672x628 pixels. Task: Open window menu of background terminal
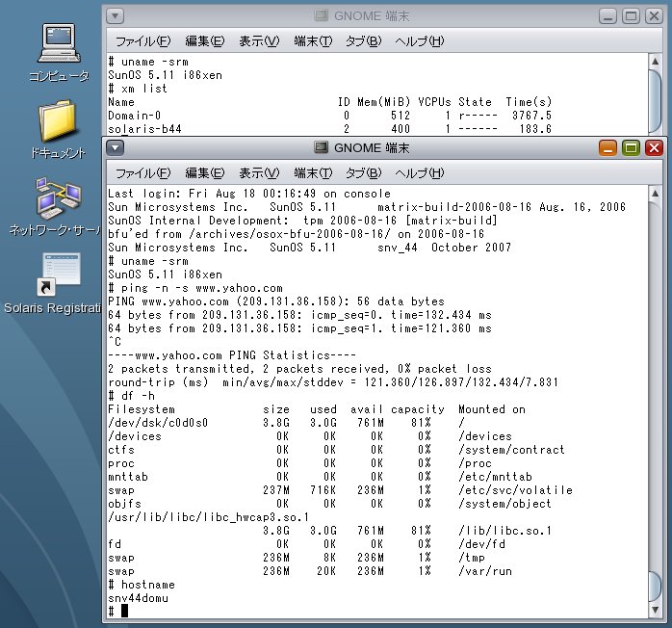116,15
